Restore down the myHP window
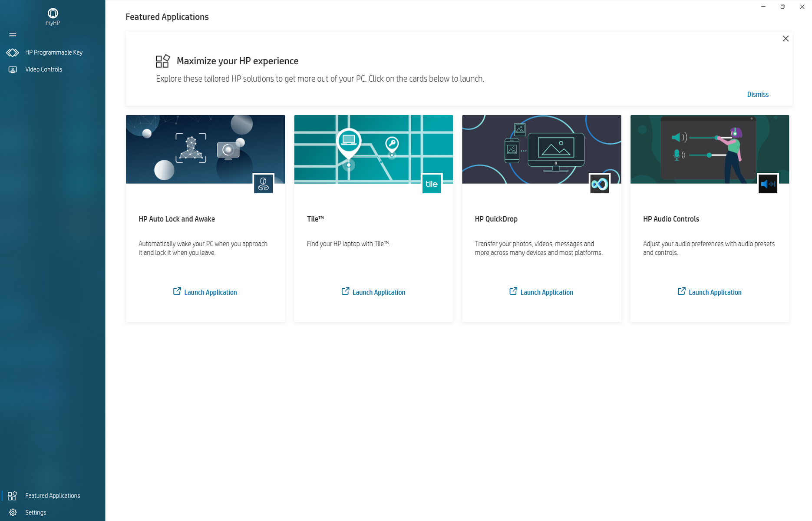 pyautogui.click(x=782, y=7)
